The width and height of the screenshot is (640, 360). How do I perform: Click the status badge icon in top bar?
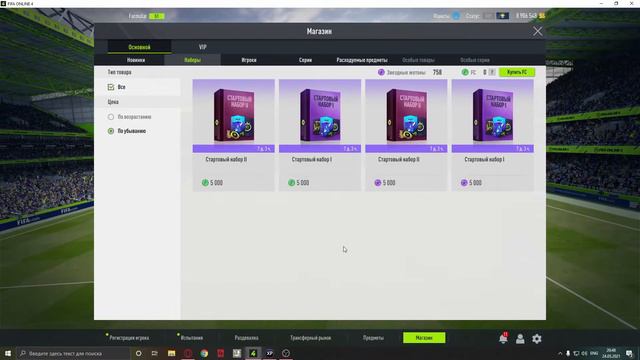pos(502,16)
